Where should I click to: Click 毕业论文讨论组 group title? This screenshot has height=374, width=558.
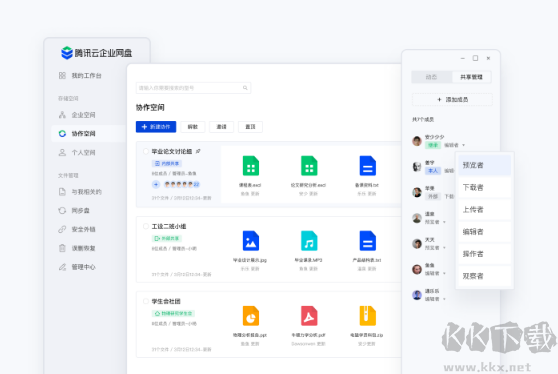pyautogui.click(x=172, y=151)
